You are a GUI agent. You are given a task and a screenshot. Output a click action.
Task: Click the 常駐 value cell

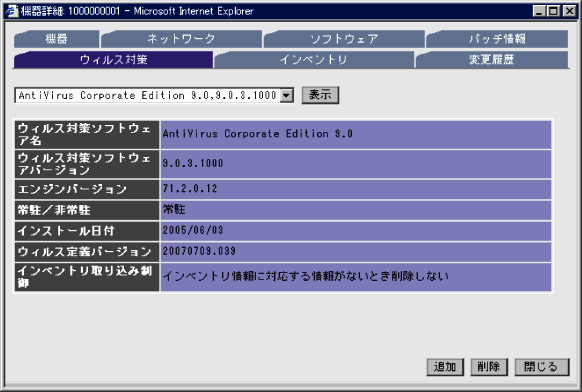pos(356,210)
